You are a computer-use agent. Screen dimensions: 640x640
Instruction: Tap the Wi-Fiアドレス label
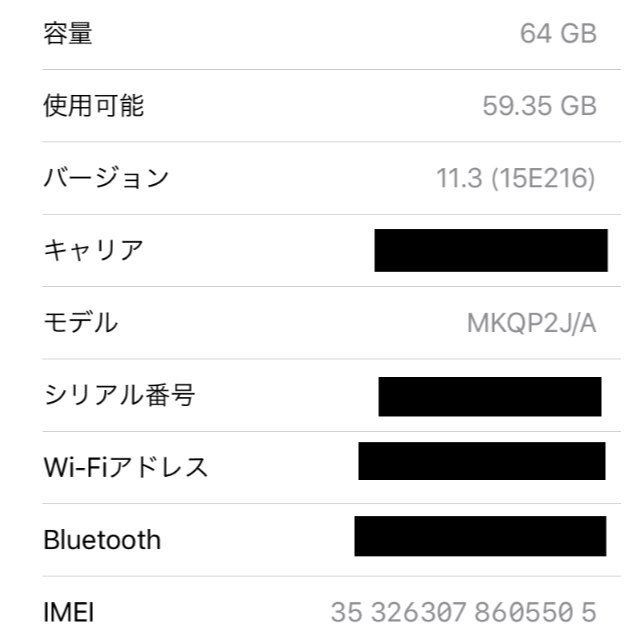[x=126, y=467]
